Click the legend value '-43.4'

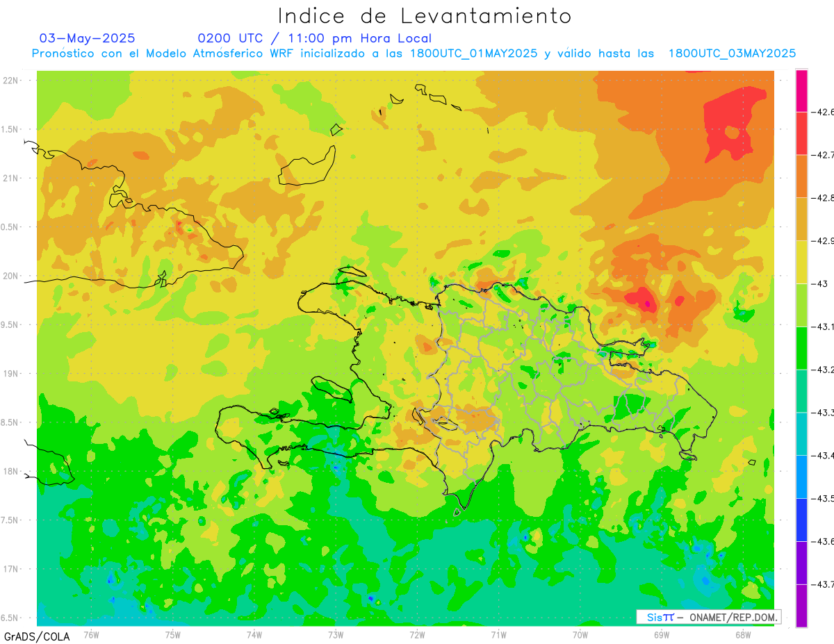click(823, 456)
